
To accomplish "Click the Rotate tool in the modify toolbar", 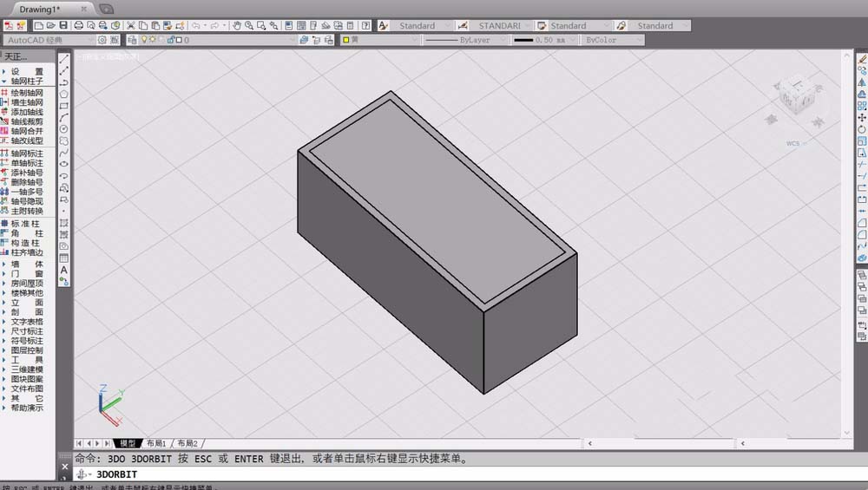I will tap(862, 129).
